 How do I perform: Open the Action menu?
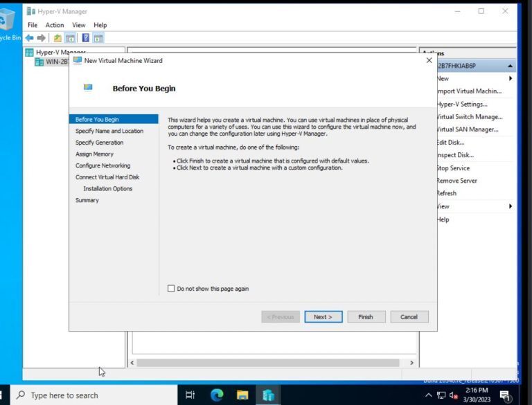pyautogui.click(x=55, y=25)
